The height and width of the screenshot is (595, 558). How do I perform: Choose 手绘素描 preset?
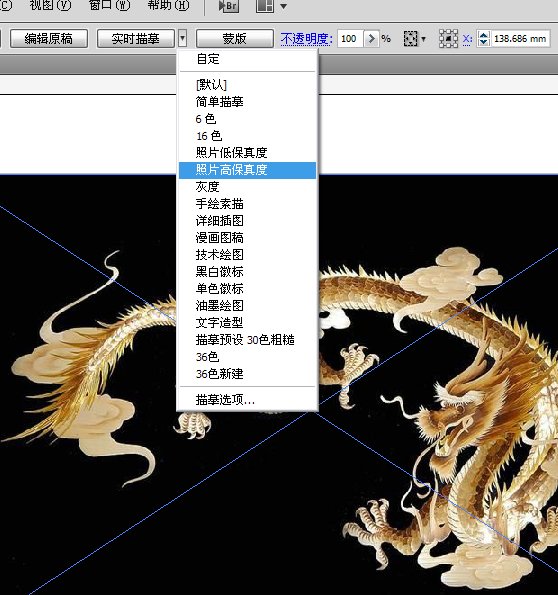[247, 204]
